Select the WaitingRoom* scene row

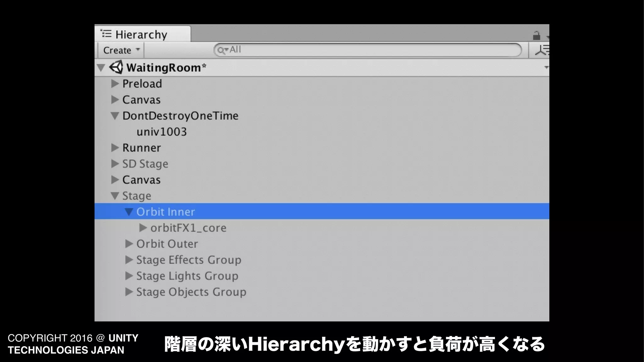(x=322, y=68)
